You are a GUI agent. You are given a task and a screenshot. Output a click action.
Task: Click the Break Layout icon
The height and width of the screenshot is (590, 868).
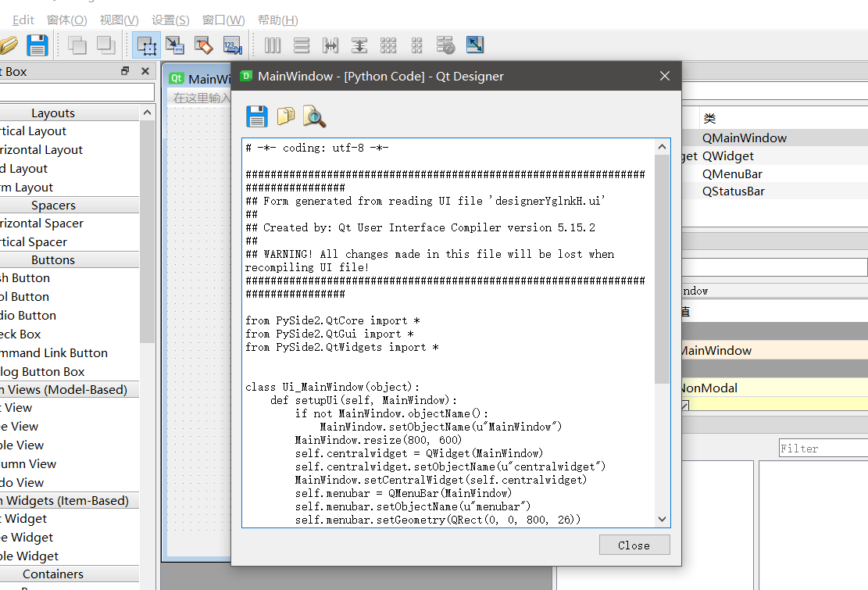445,45
